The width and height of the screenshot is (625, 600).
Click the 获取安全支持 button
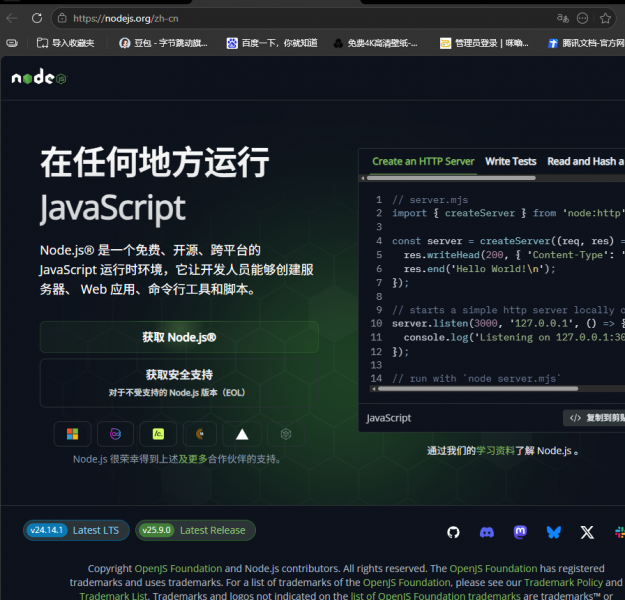179,383
